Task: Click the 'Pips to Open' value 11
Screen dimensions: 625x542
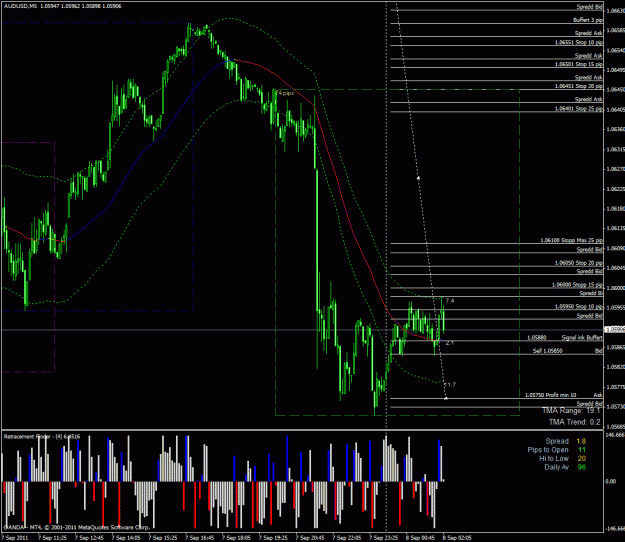Action: 582,450
